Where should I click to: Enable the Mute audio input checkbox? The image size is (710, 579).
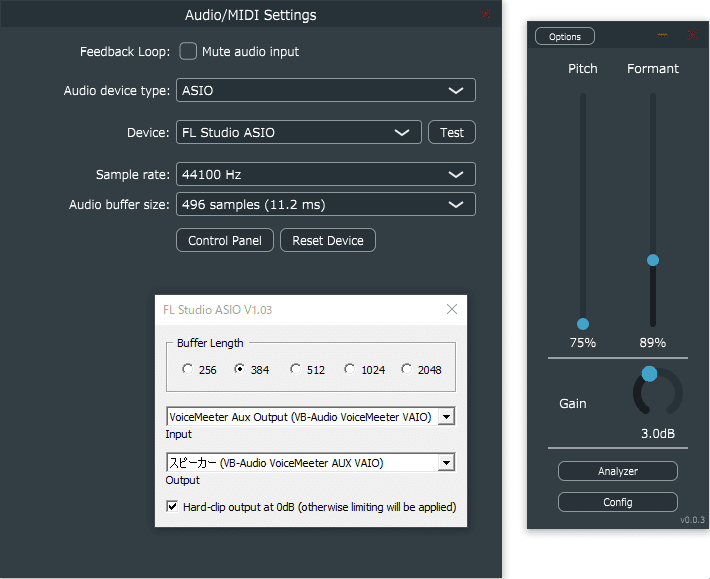click(x=188, y=51)
